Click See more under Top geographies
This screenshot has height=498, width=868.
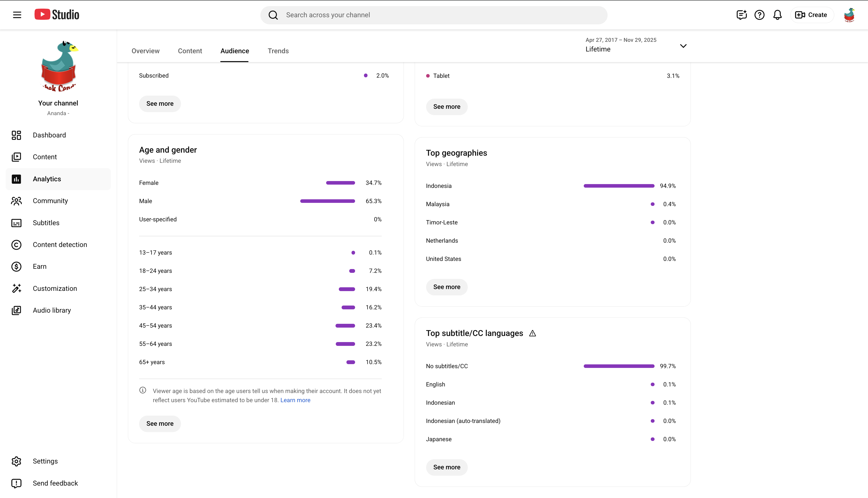[447, 287]
